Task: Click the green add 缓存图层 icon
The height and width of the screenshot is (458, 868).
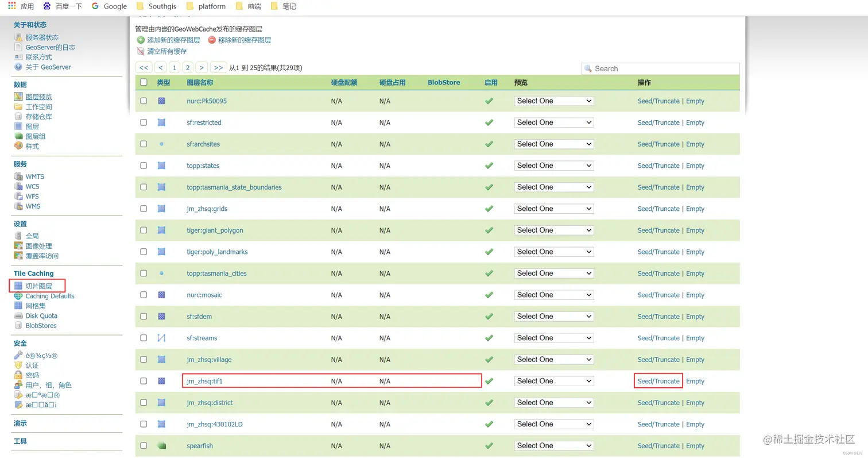Action: point(141,40)
